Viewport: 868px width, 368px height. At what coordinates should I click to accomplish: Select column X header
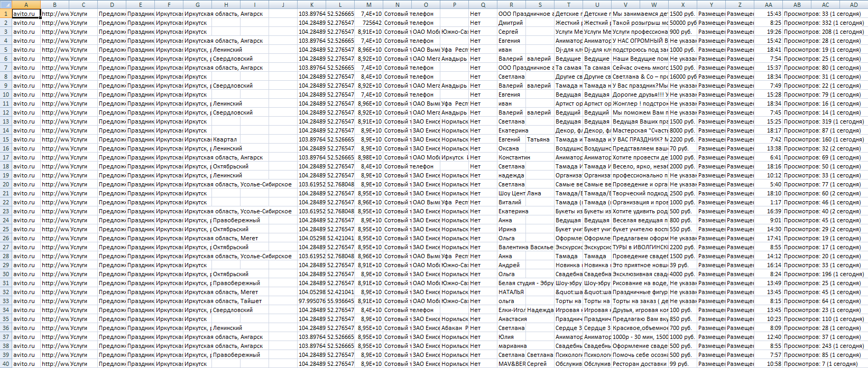[682, 5]
